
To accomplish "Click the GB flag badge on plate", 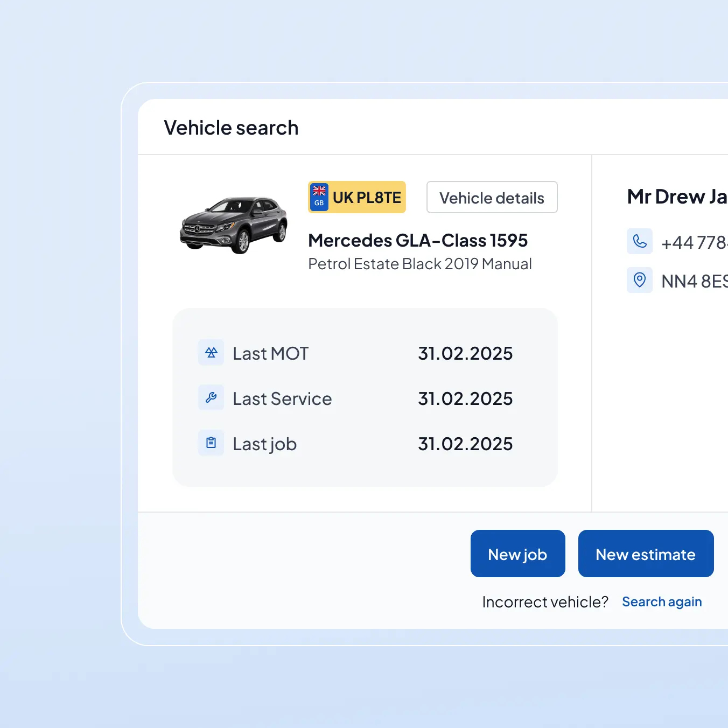I will 319,197.
